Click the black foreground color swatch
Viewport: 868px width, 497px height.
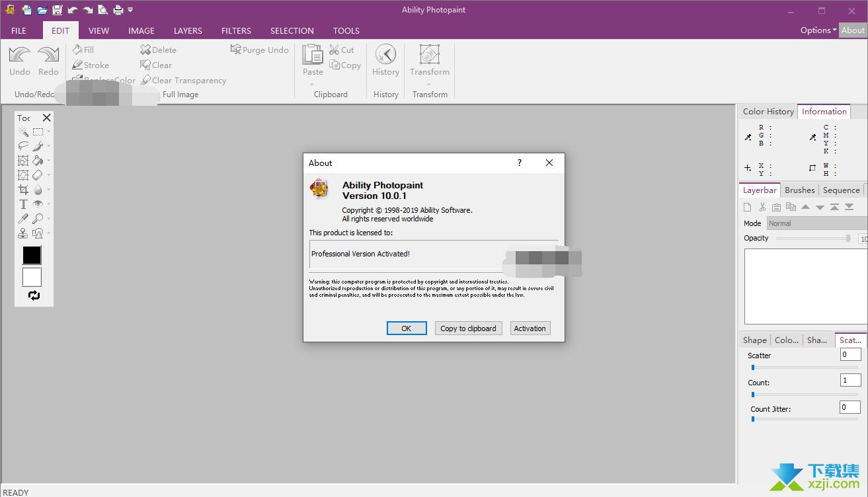click(32, 255)
